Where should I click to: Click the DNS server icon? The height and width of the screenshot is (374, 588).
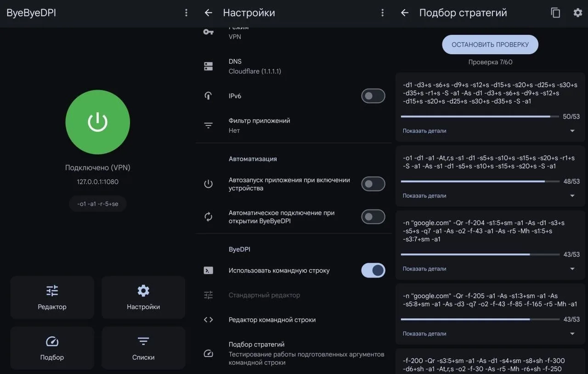(209, 67)
